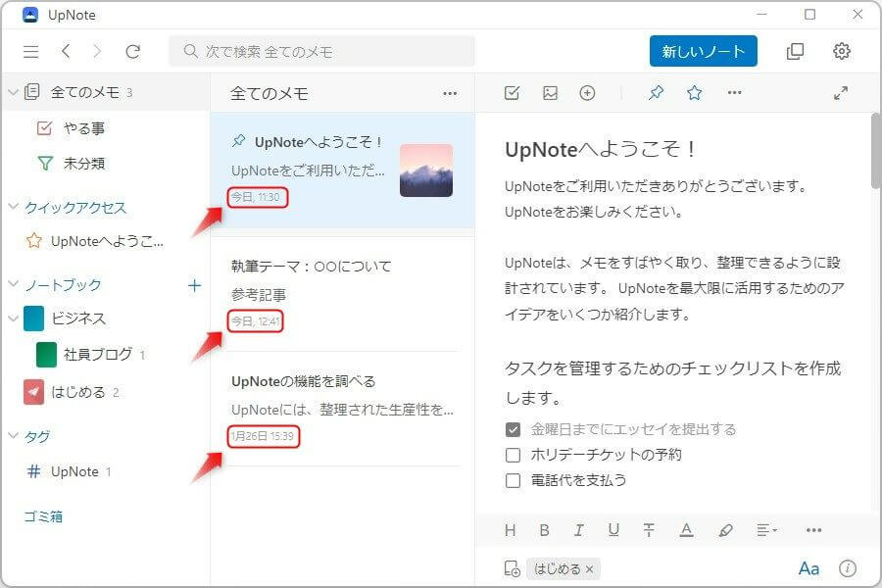Open the text color picker

point(686,530)
